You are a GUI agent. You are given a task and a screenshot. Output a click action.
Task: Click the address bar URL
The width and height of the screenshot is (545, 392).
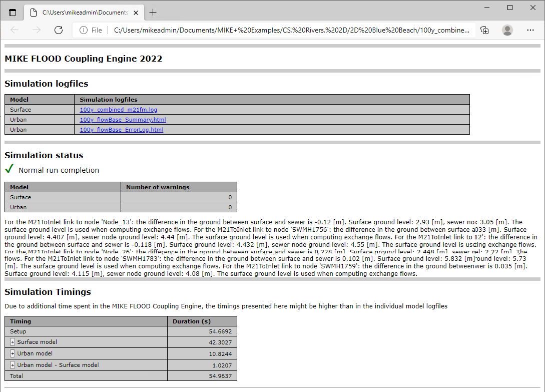click(292, 30)
